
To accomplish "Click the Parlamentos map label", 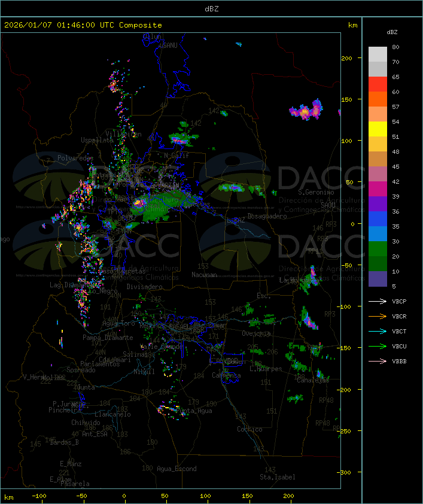I will pyautogui.click(x=100, y=364).
